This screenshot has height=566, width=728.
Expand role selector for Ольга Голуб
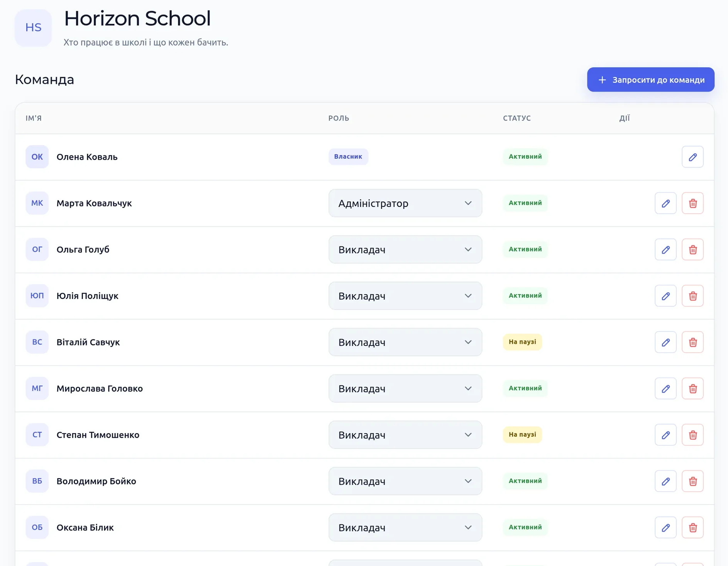405,249
